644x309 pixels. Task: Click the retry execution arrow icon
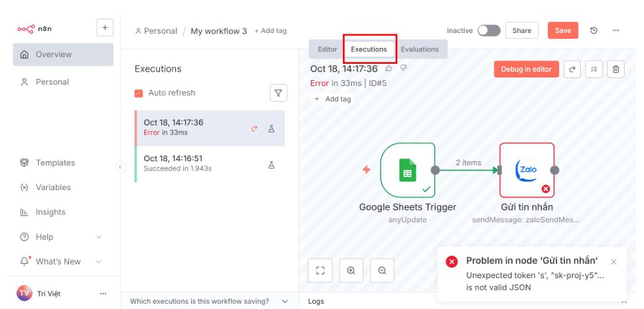pyautogui.click(x=572, y=70)
